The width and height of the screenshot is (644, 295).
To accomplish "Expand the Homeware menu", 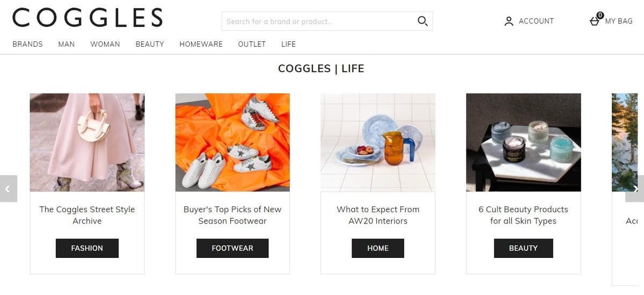I will tap(201, 44).
